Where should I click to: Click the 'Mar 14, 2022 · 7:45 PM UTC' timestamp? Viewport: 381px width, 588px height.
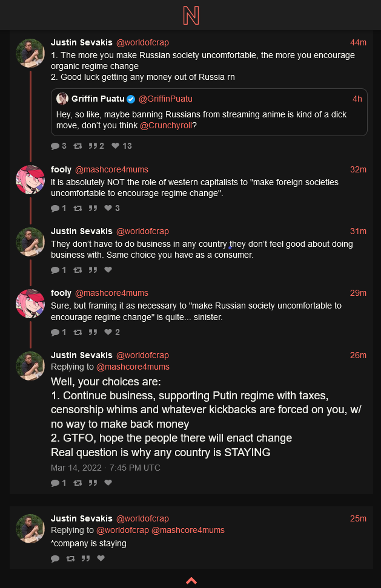105,468
